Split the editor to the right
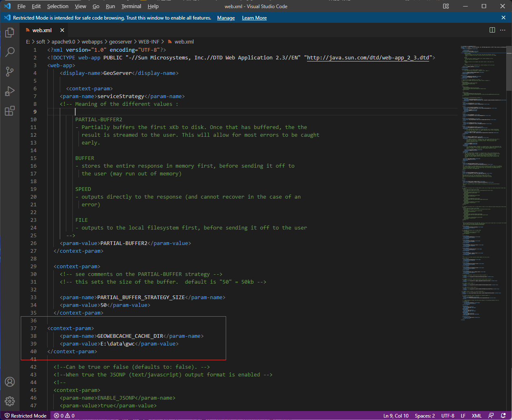This screenshot has width=512, height=420. [x=492, y=30]
